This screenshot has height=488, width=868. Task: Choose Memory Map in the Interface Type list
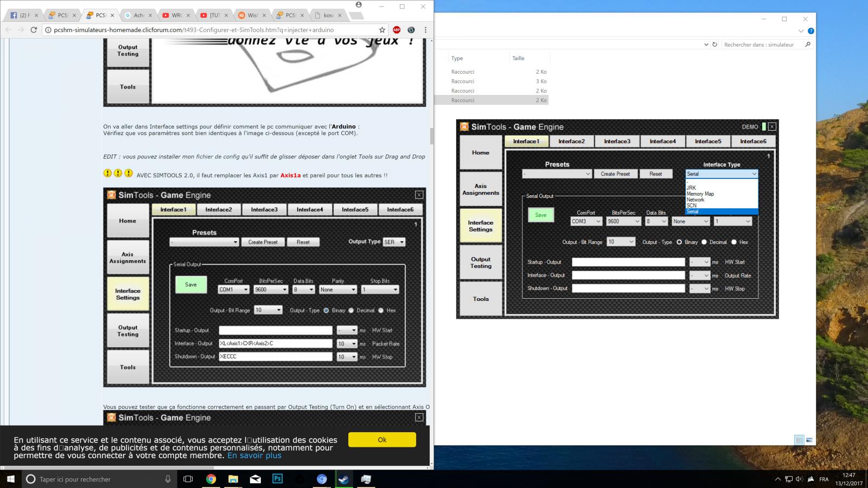[x=722, y=194]
